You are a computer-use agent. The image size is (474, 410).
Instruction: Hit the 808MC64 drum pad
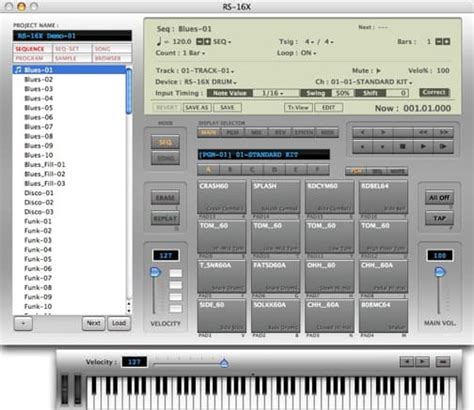click(383, 316)
